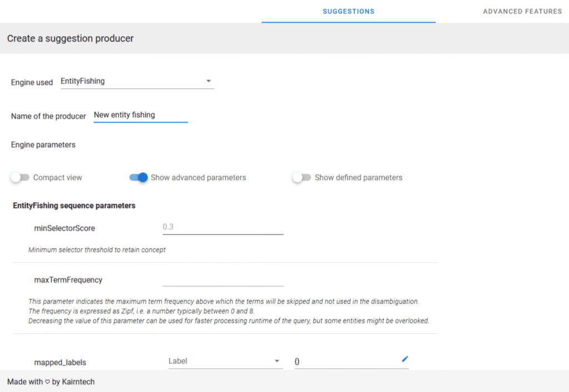Click the mapped_labels braces value field

tap(345, 361)
